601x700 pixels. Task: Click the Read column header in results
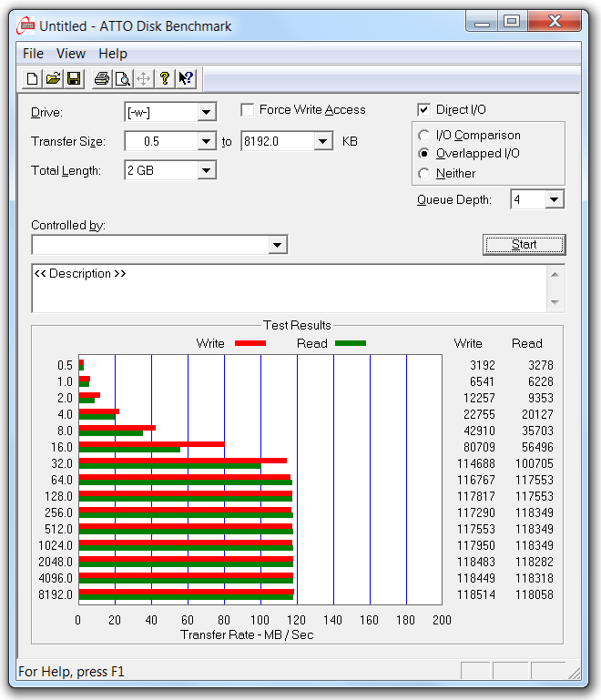527,343
